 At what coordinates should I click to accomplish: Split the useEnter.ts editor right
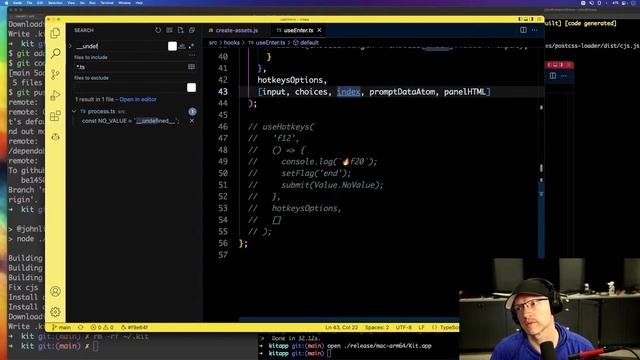(x=523, y=30)
